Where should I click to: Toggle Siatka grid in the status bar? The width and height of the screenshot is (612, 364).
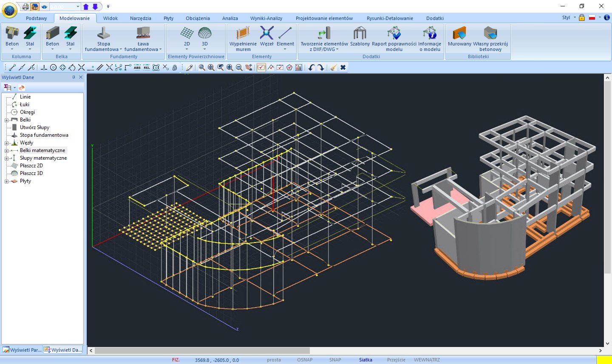tap(365, 360)
